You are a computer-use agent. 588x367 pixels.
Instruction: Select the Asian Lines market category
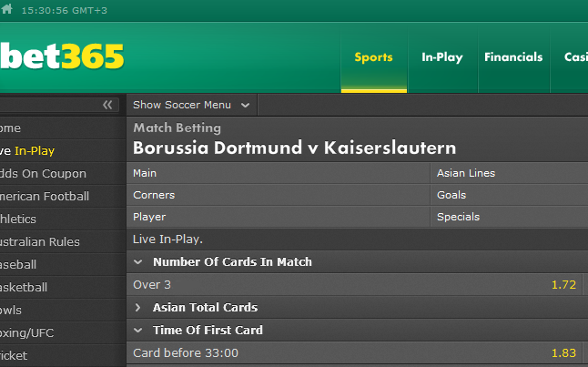(510, 173)
